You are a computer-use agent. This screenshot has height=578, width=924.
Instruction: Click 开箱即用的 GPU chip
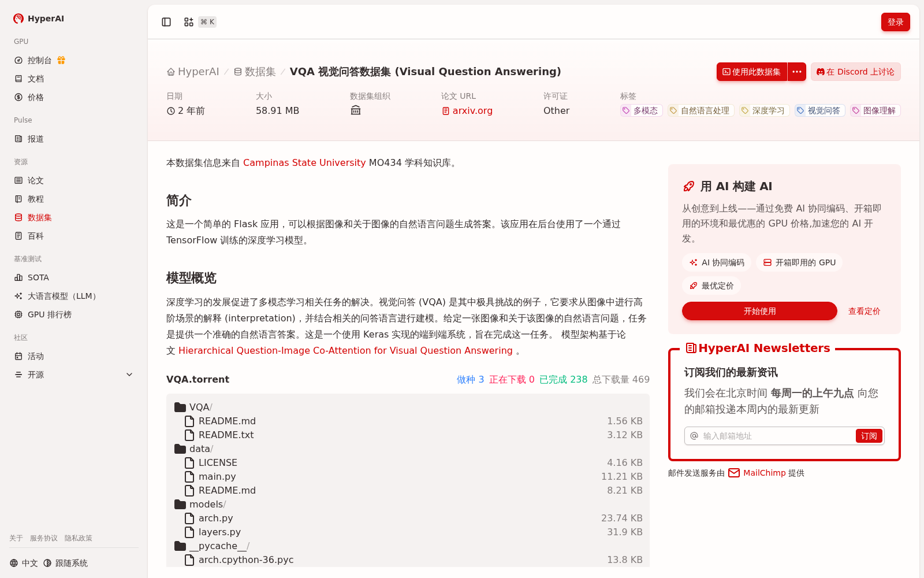799,262
